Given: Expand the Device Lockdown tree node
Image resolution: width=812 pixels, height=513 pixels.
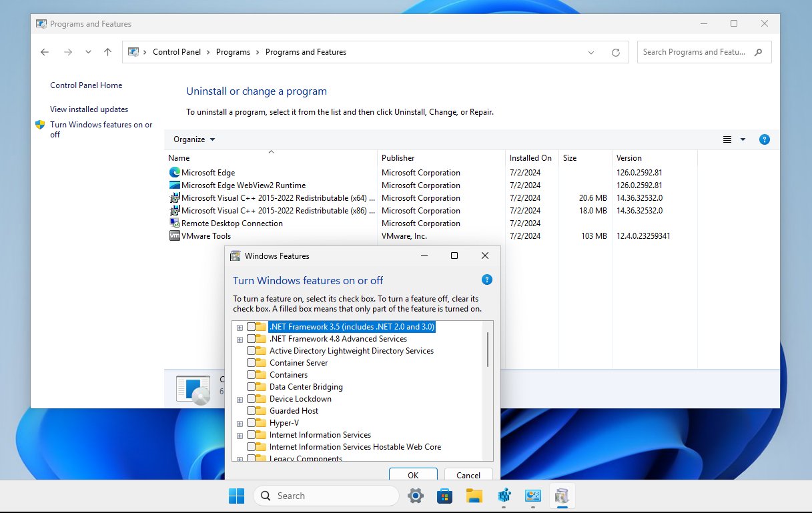Looking at the screenshot, I should pyautogui.click(x=240, y=400).
